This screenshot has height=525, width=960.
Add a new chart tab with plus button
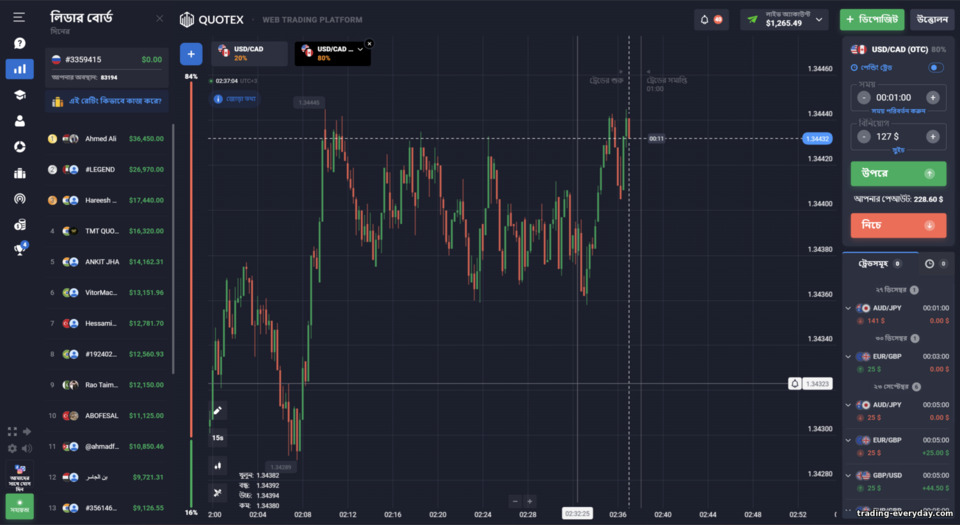coord(191,54)
